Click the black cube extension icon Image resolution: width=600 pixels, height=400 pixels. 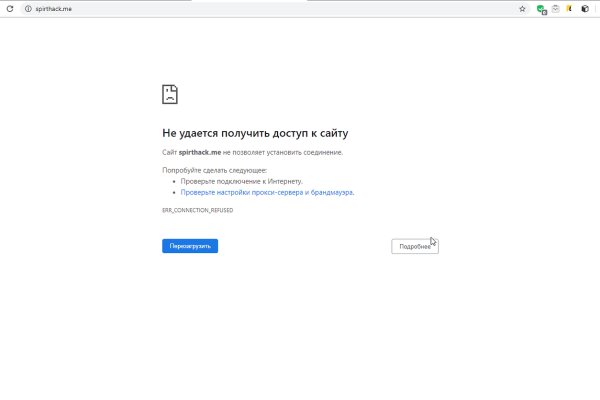[585, 8]
